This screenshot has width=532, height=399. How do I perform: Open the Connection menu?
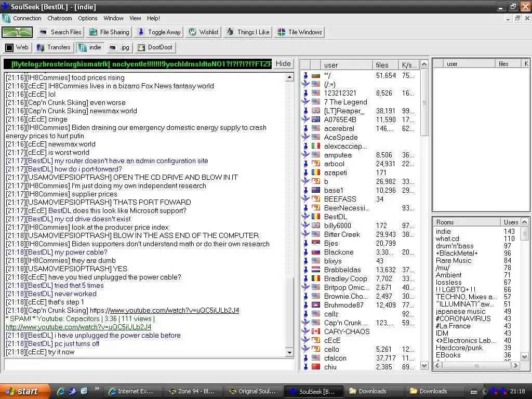tap(27, 18)
